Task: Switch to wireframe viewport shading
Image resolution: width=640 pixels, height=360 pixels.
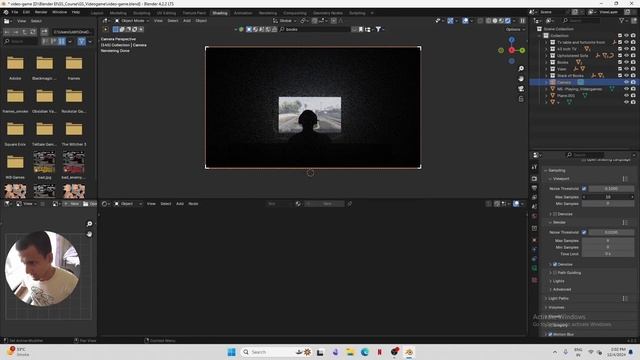Action: pyautogui.click(x=489, y=20)
